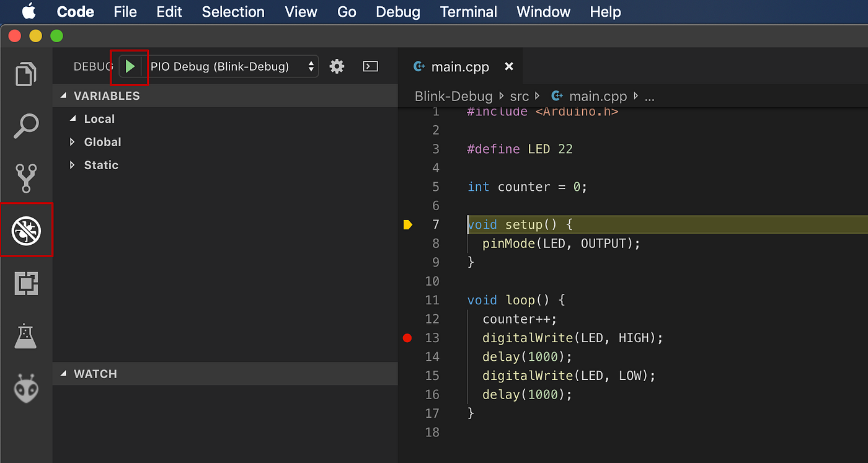Viewport: 868px width, 463px height.
Task: Open the Explorer view in activity bar
Action: [26, 74]
